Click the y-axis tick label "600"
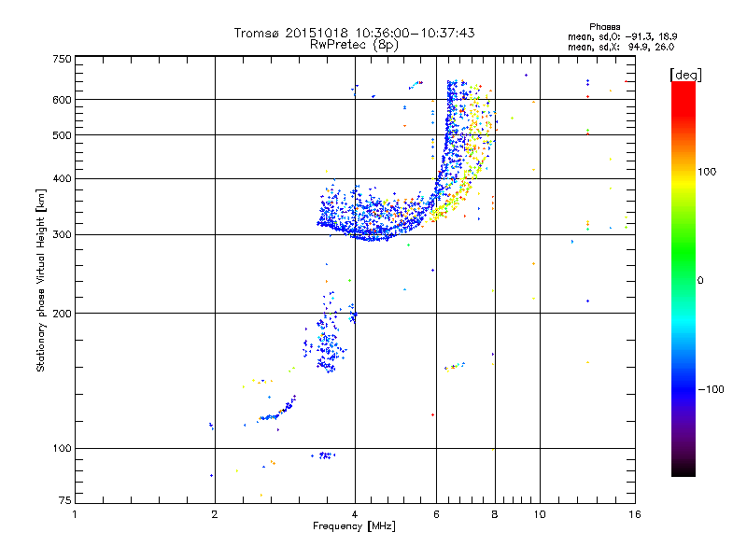 coord(62,100)
